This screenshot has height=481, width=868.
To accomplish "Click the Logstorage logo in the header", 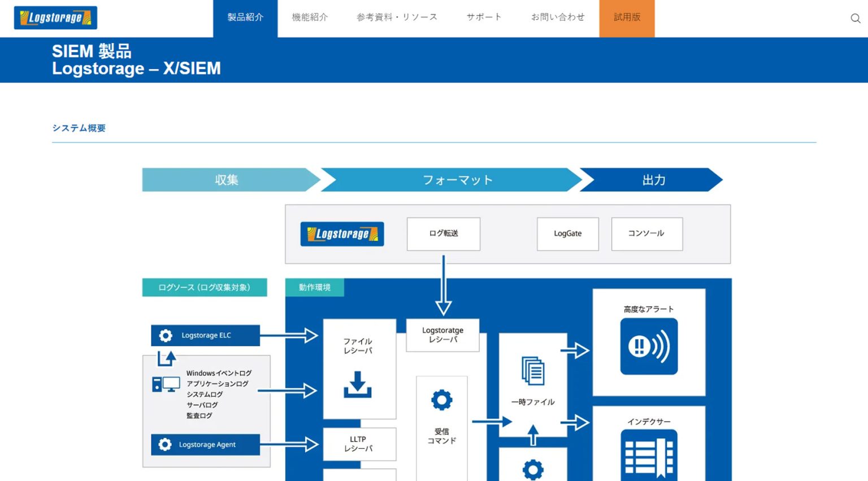I will 55,18.
